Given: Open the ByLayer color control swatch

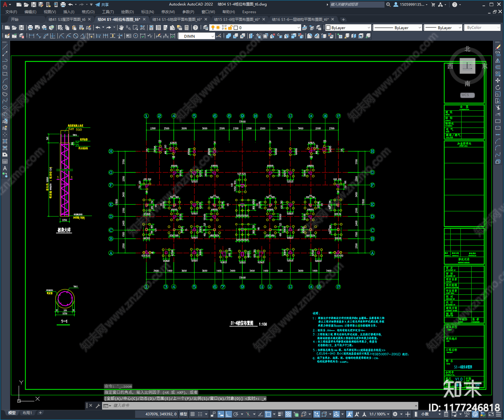Looking at the screenshot, I should pyautogui.click(x=348, y=28).
